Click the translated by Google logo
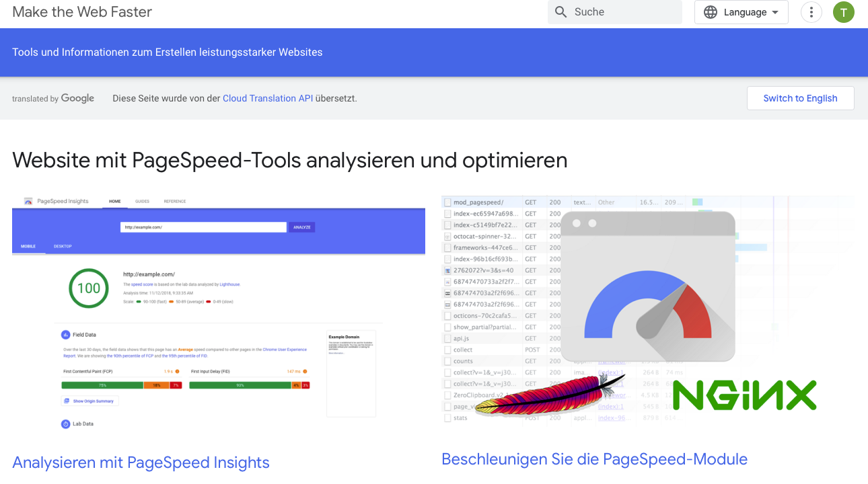868x484 pixels. (x=53, y=98)
